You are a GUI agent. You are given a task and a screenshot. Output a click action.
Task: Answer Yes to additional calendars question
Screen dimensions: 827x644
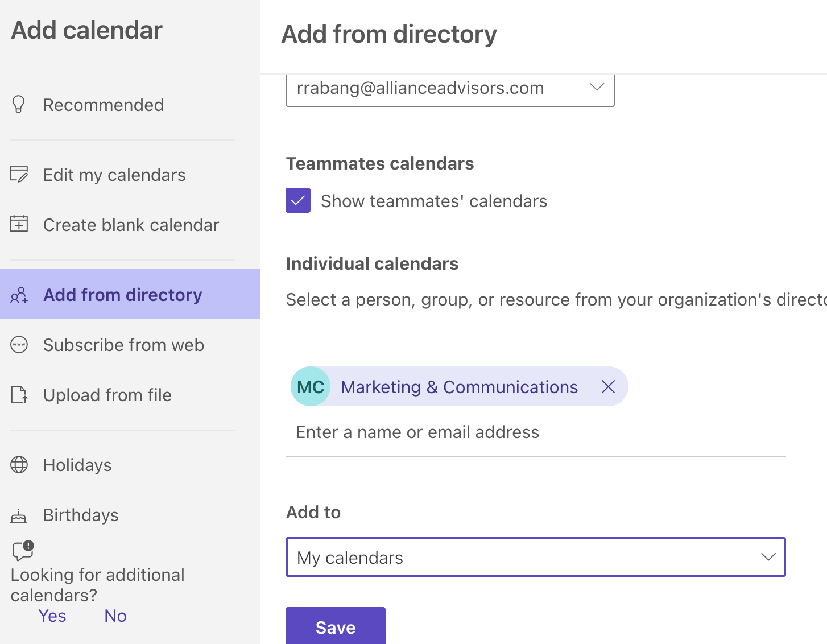pos(52,616)
